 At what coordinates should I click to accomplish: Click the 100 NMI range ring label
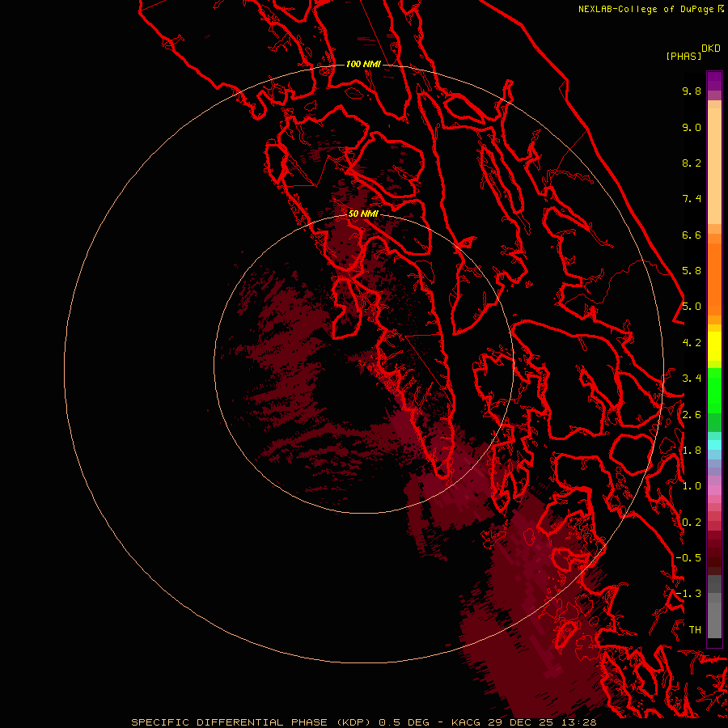(363, 64)
